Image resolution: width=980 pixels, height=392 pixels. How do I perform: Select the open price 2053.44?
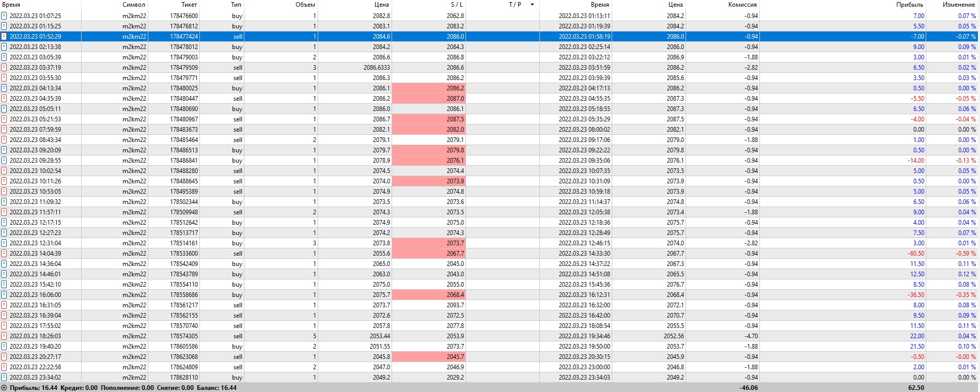(x=380, y=336)
